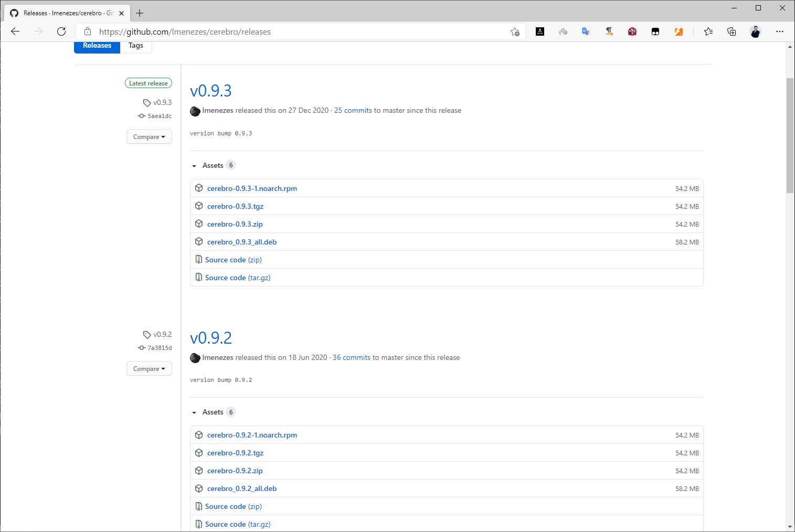The width and height of the screenshot is (795, 532).
Task: Open the v0.9.2 release title
Action: coord(210,338)
